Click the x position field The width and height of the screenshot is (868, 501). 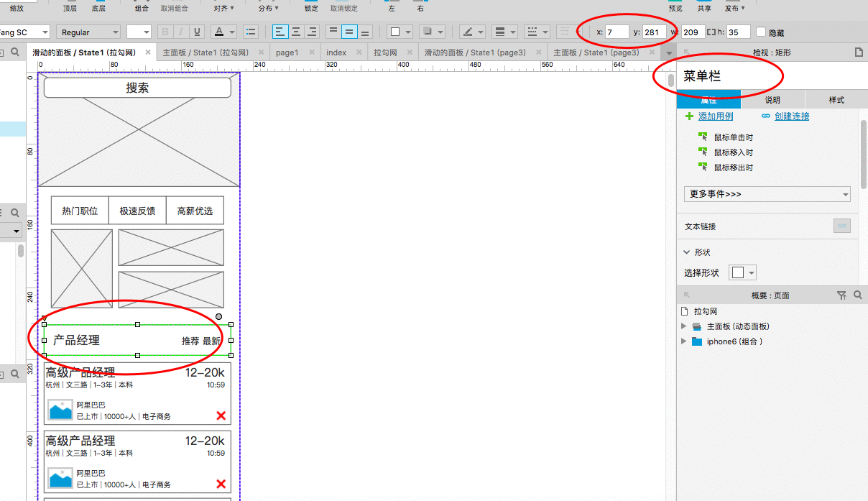617,32
